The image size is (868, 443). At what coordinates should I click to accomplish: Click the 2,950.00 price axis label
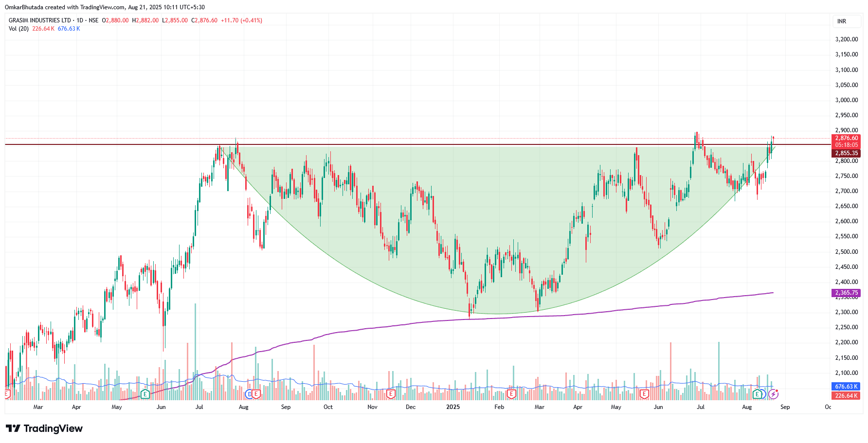tap(847, 115)
